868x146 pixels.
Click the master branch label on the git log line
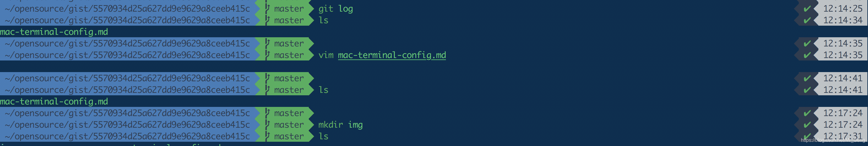coord(289,9)
